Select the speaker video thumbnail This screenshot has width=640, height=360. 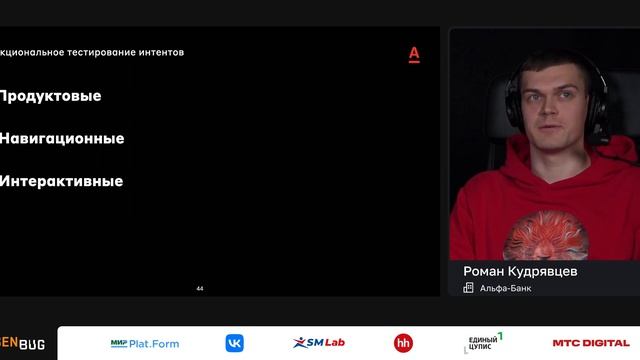[x=544, y=144]
